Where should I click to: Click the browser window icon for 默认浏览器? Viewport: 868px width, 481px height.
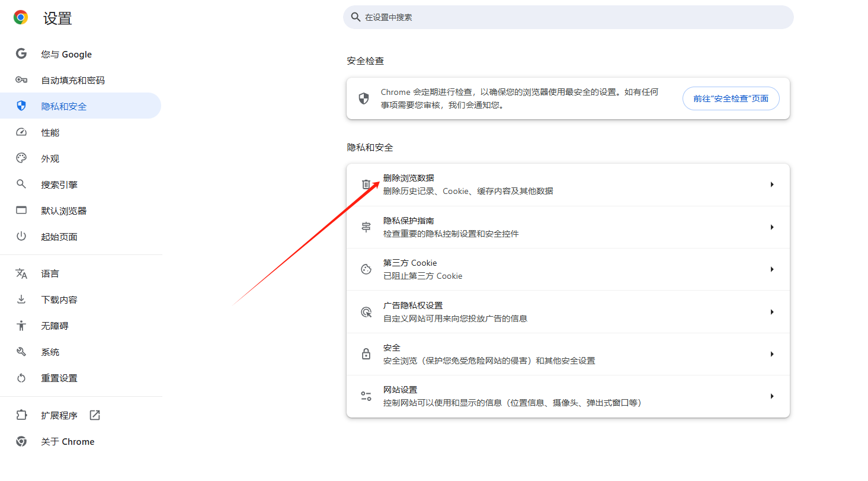[21, 211]
